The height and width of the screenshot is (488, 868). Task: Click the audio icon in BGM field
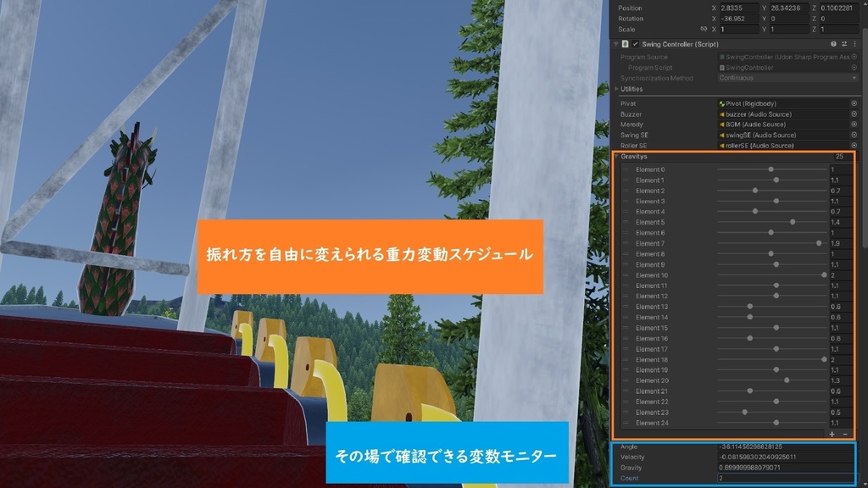tap(722, 125)
